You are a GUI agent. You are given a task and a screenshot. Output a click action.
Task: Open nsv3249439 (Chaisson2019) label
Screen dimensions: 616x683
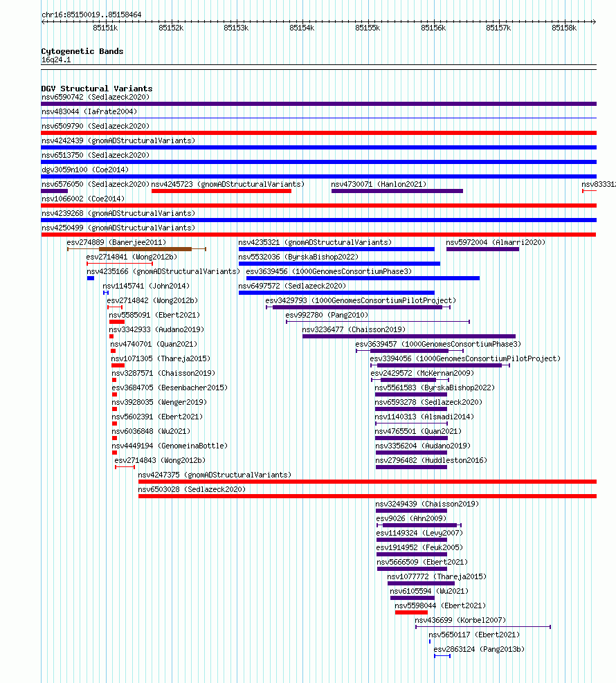(427, 504)
